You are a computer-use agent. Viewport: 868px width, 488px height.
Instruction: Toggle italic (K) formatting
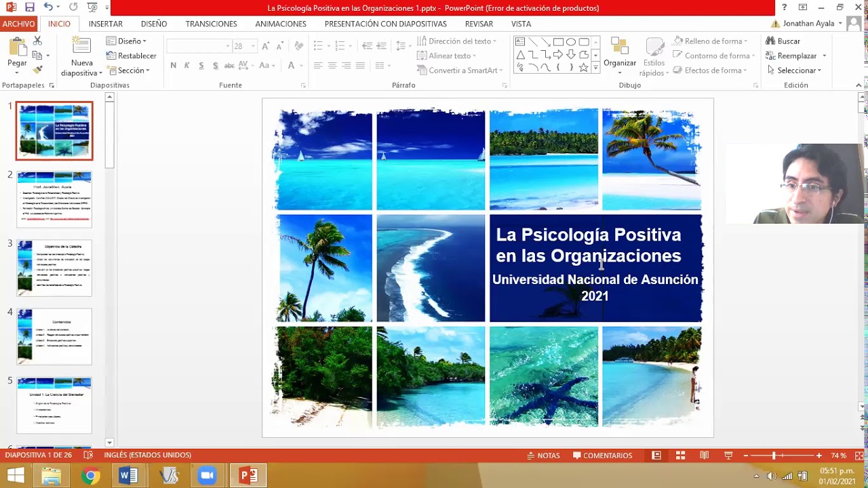pyautogui.click(x=187, y=66)
